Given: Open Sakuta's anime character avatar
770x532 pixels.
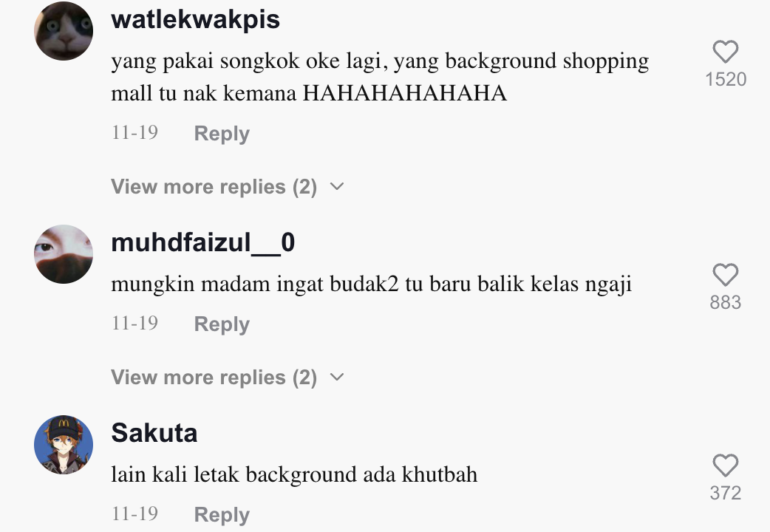Looking at the screenshot, I should click(x=64, y=445).
